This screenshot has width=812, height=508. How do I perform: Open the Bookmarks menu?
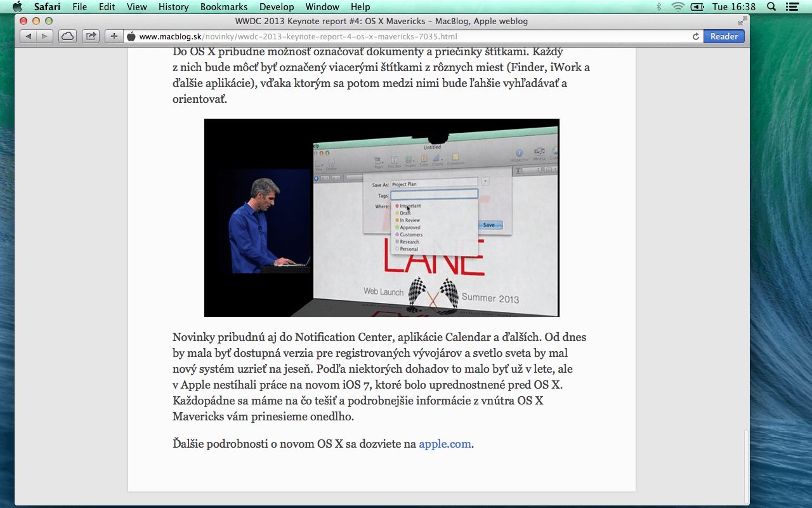tap(224, 7)
